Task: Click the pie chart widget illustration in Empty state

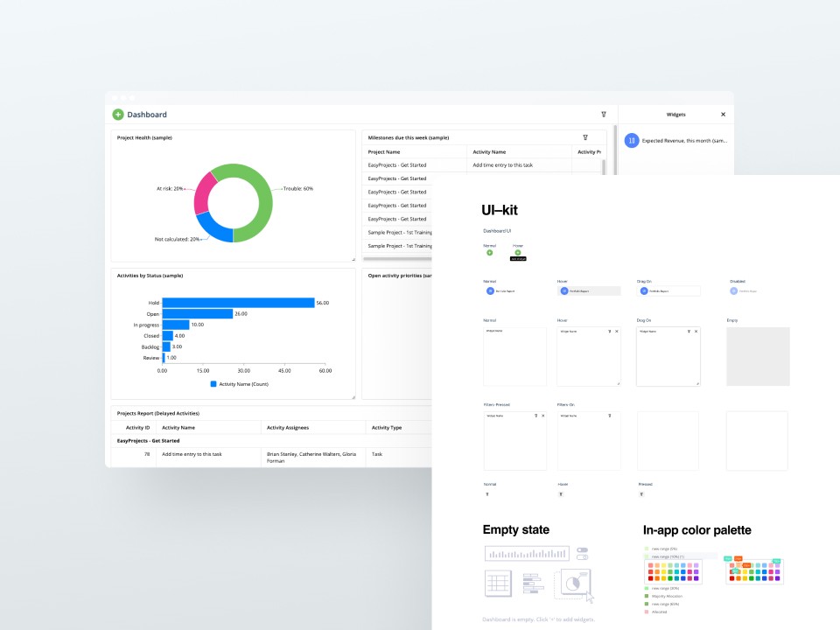Action: point(574,583)
